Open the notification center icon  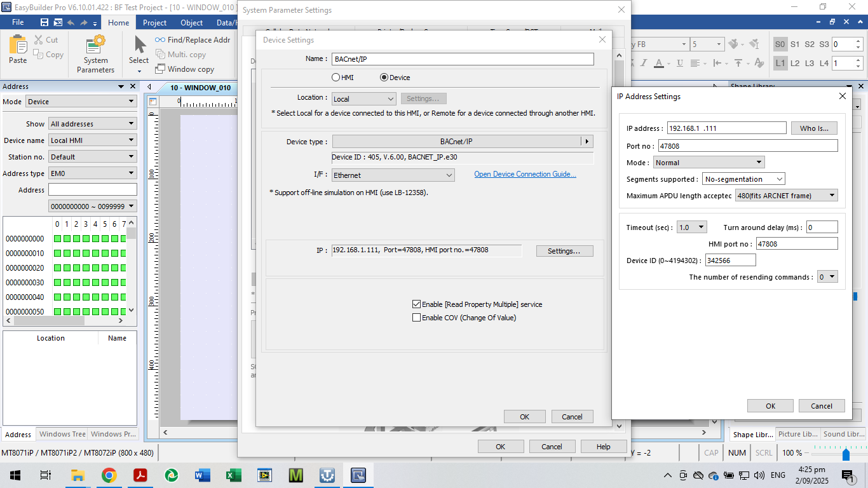848,475
